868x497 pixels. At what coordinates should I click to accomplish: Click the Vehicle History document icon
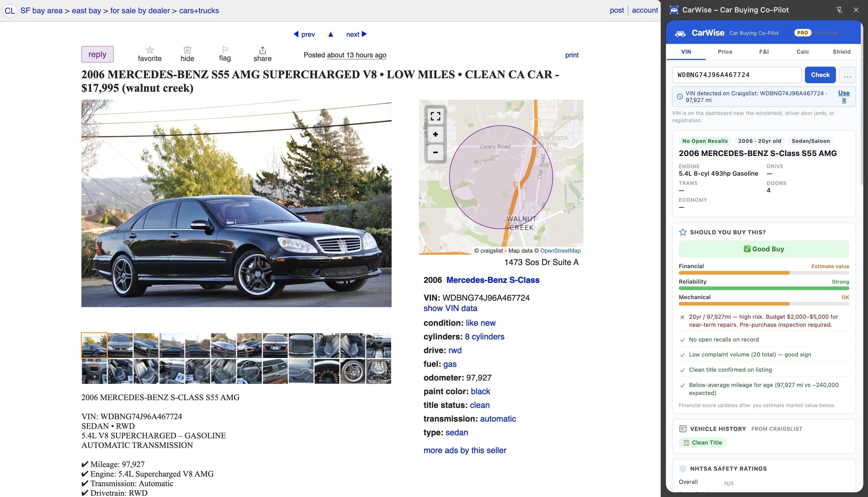[x=683, y=429]
